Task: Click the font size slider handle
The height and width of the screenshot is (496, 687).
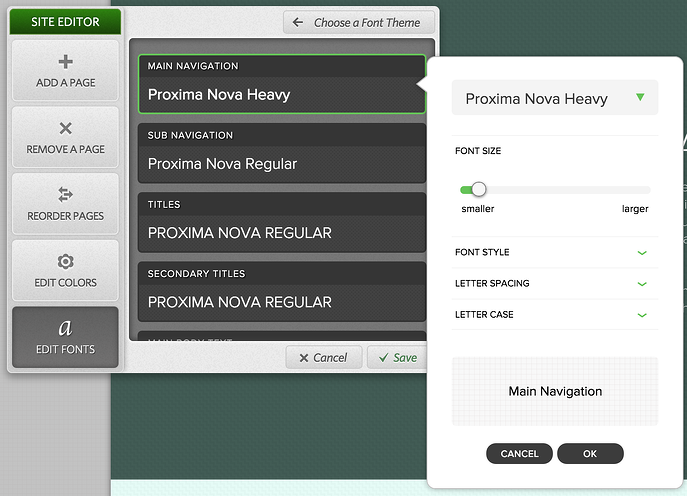Action: click(x=479, y=189)
